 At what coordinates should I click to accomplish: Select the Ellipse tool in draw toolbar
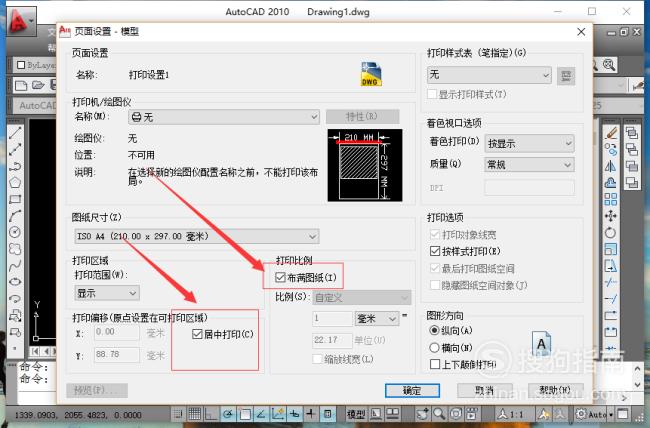click(15, 282)
